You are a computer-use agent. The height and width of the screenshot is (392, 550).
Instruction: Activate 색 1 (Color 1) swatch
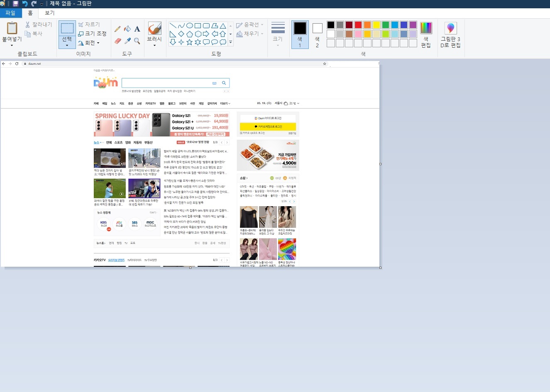pos(300,35)
